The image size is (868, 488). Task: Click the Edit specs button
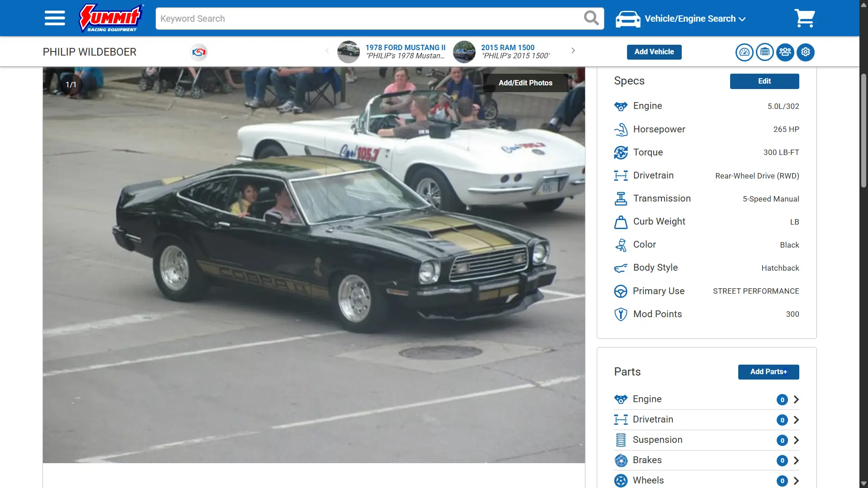(x=764, y=81)
